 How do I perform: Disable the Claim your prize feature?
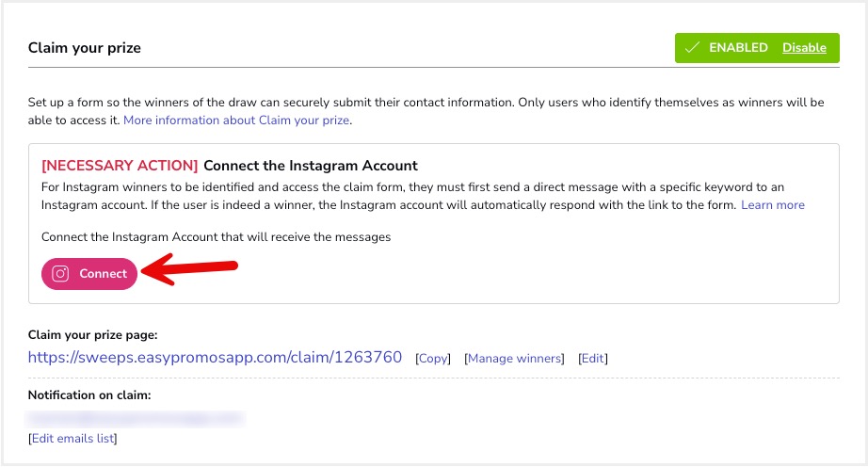[804, 48]
